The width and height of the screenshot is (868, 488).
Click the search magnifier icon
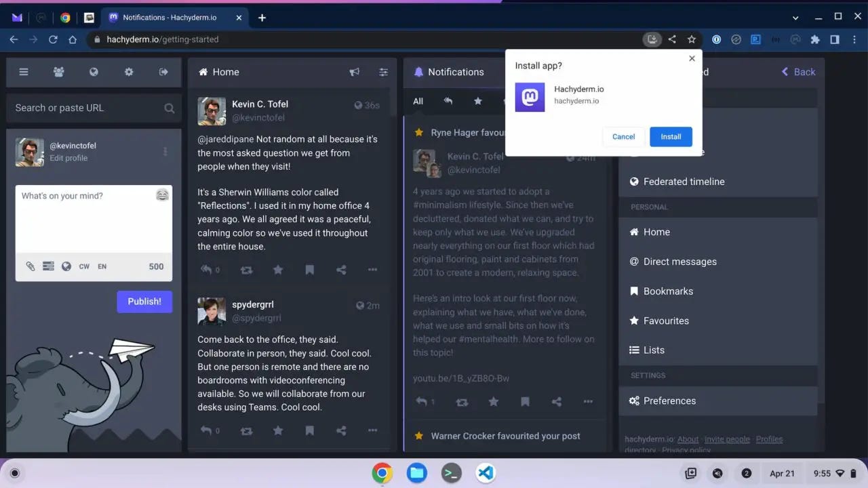pyautogui.click(x=169, y=108)
